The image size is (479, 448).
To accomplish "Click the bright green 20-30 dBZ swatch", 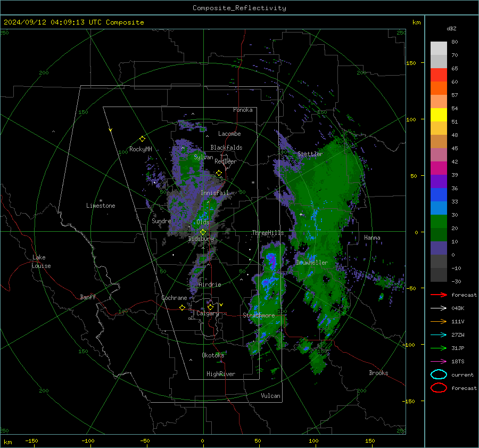I will point(439,222).
